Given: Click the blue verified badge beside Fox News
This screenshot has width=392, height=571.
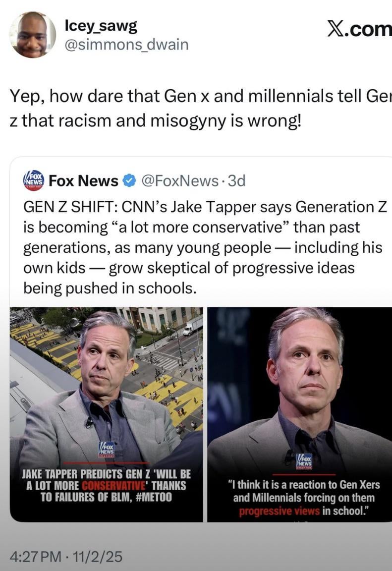Looking at the screenshot, I should [x=129, y=181].
